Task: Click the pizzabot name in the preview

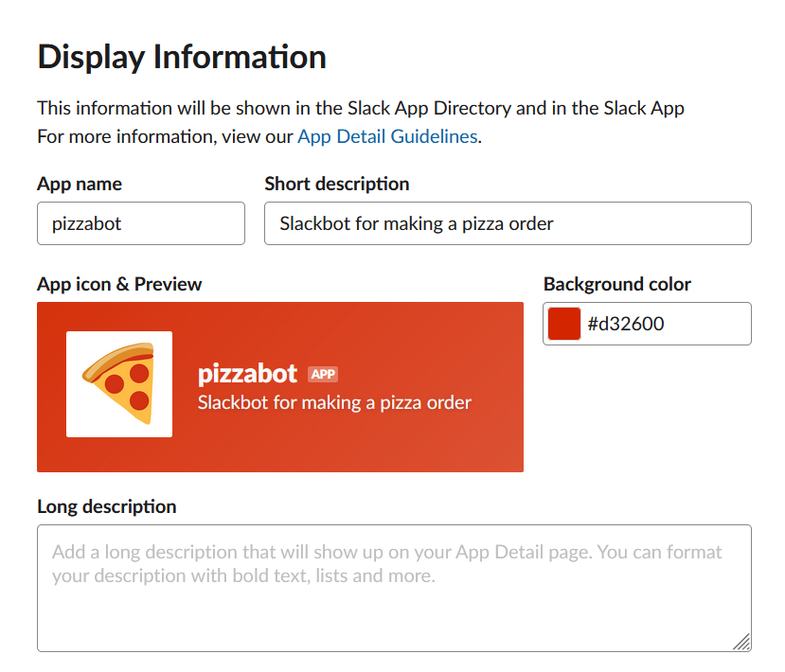Action: click(248, 374)
